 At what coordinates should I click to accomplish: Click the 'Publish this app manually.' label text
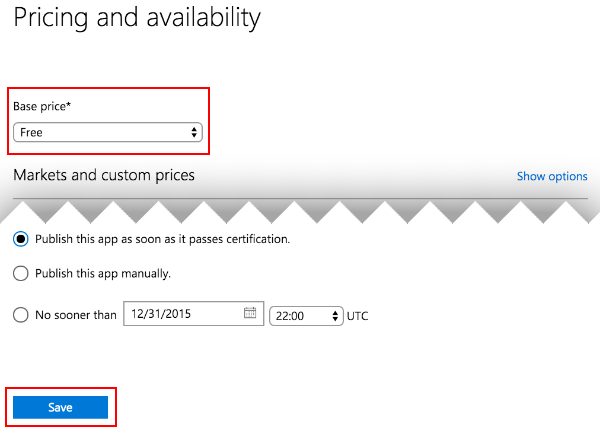coord(103,273)
